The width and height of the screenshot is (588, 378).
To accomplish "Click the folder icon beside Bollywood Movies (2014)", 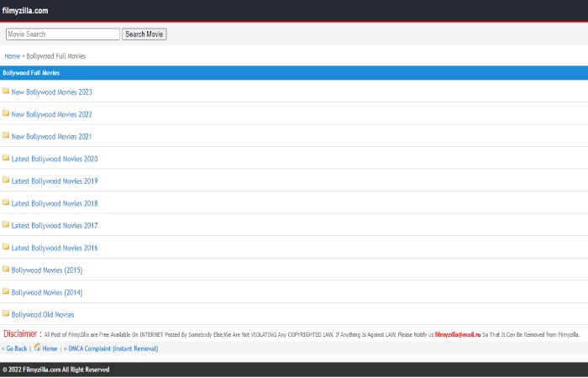I will coord(6,291).
